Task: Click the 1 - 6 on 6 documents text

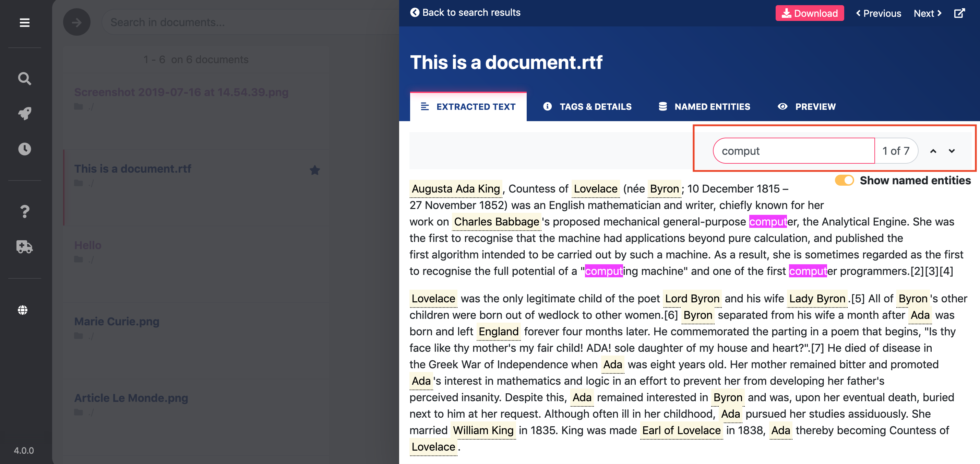Action: [x=196, y=59]
